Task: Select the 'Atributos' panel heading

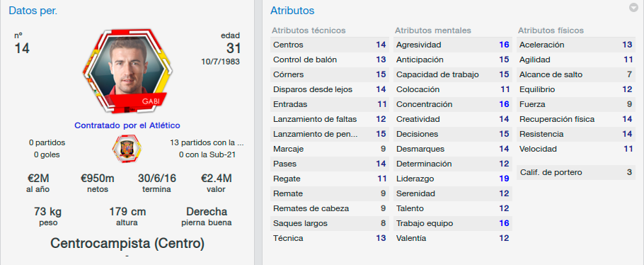Action: pyautogui.click(x=292, y=11)
